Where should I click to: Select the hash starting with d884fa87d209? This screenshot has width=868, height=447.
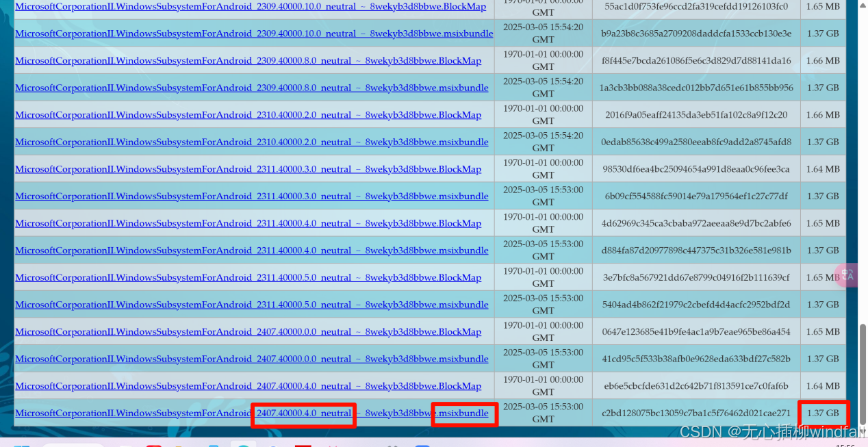coord(696,251)
